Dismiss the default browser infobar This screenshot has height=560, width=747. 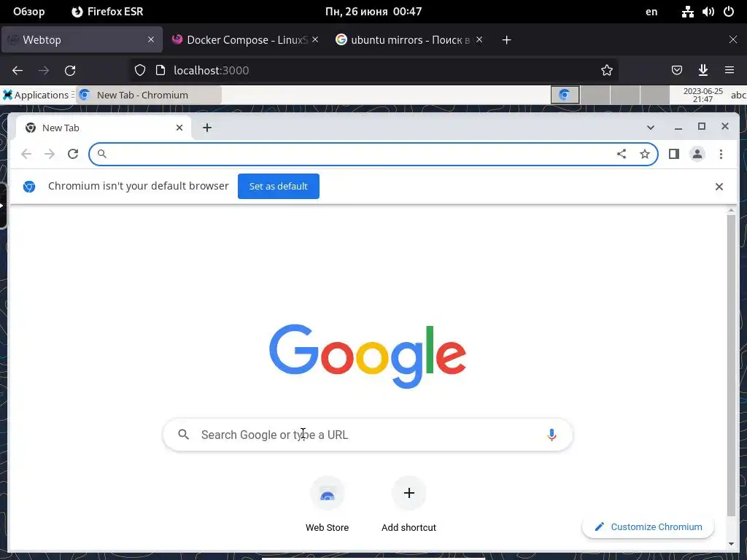point(719,187)
